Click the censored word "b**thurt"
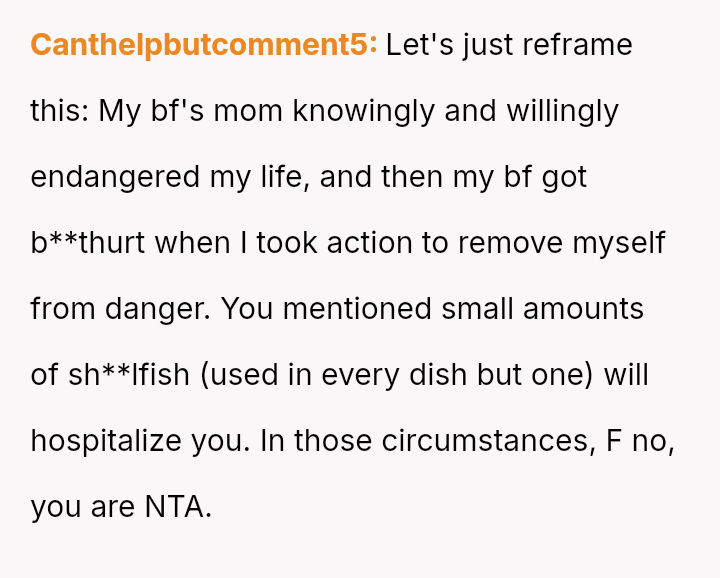Screen dimensions: 720x578 coord(88,243)
